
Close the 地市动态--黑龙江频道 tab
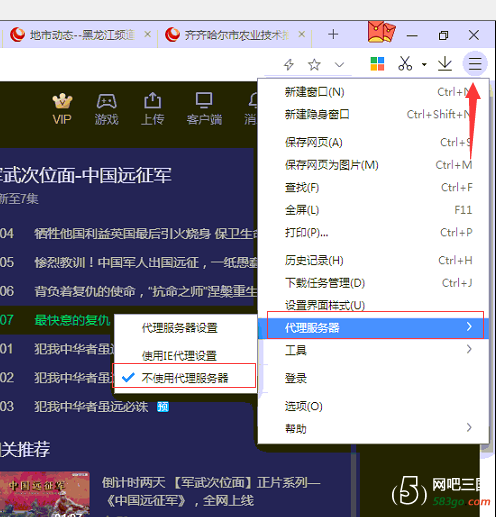click(148, 34)
